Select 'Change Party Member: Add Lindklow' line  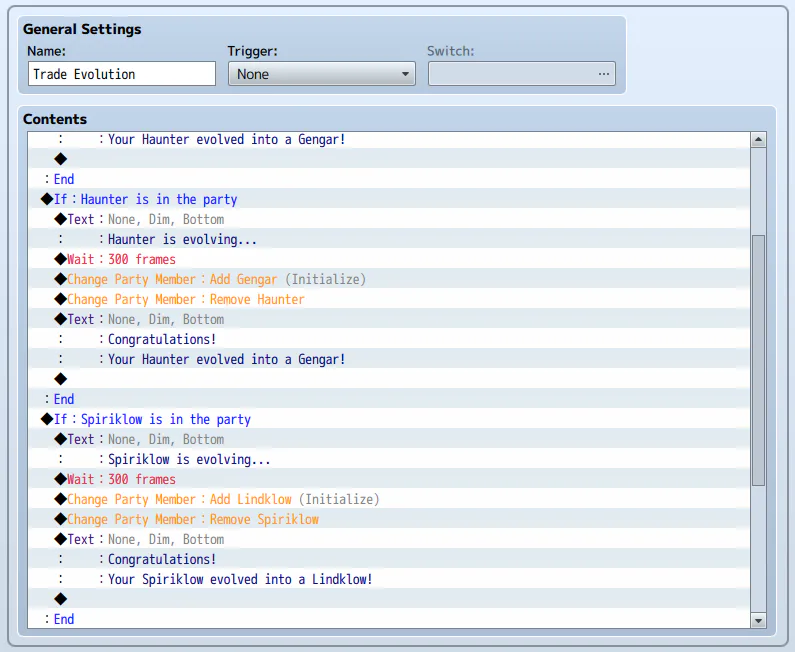click(223, 499)
